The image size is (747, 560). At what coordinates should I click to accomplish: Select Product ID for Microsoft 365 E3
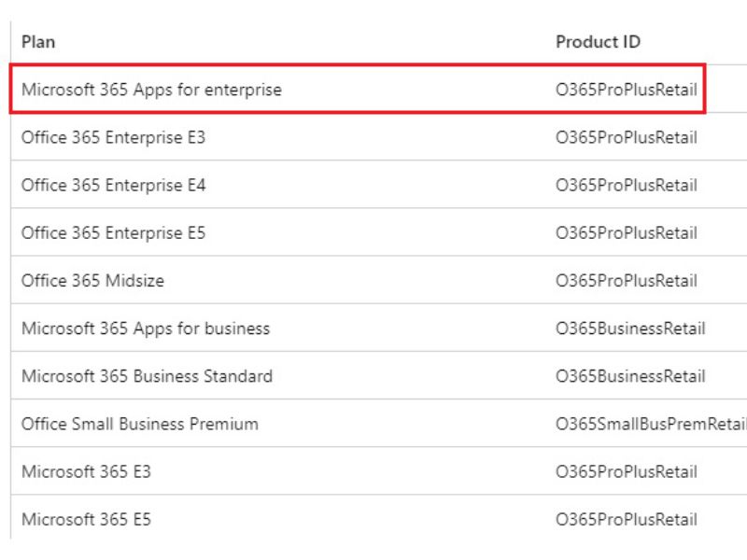coord(626,472)
